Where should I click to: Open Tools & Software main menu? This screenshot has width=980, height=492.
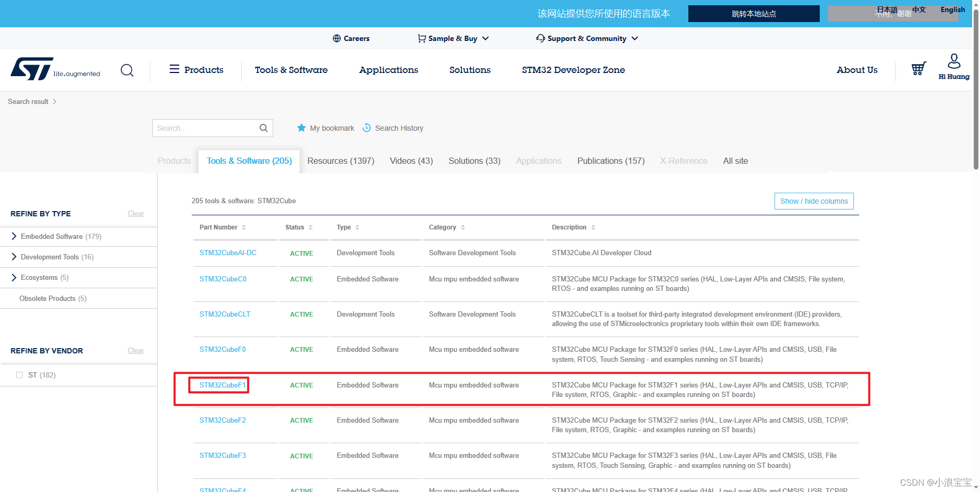[291, 70]
